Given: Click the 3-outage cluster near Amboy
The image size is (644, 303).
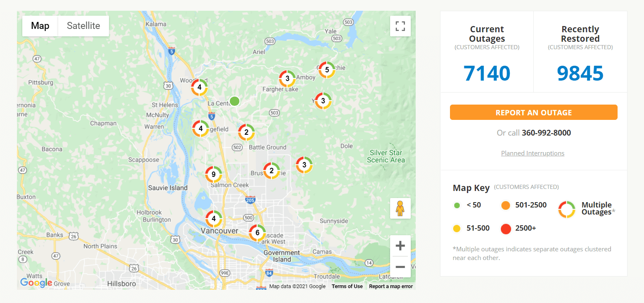Looking at the screenshot, I should pos(287,79).
